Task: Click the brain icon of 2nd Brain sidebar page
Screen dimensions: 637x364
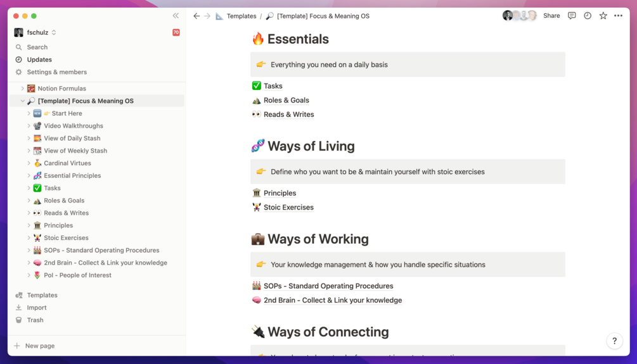Action: pos(37,263)
